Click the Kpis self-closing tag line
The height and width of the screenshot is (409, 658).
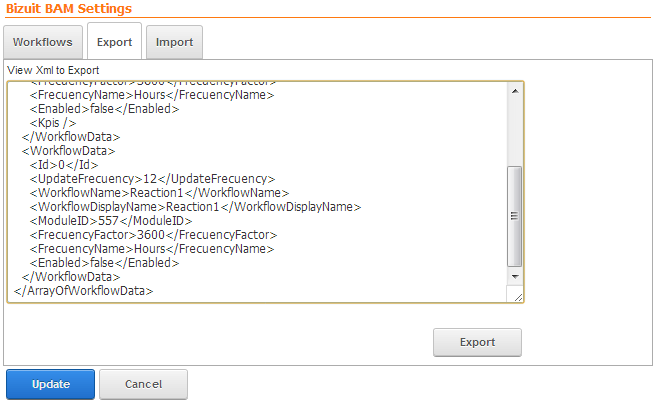click(x=53, y=123)
